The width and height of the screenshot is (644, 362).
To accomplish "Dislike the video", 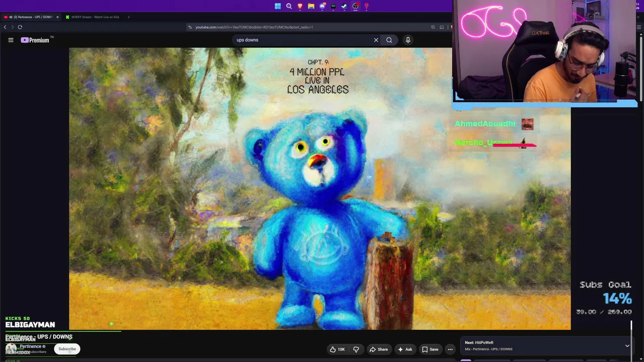I will click(356, 349).
